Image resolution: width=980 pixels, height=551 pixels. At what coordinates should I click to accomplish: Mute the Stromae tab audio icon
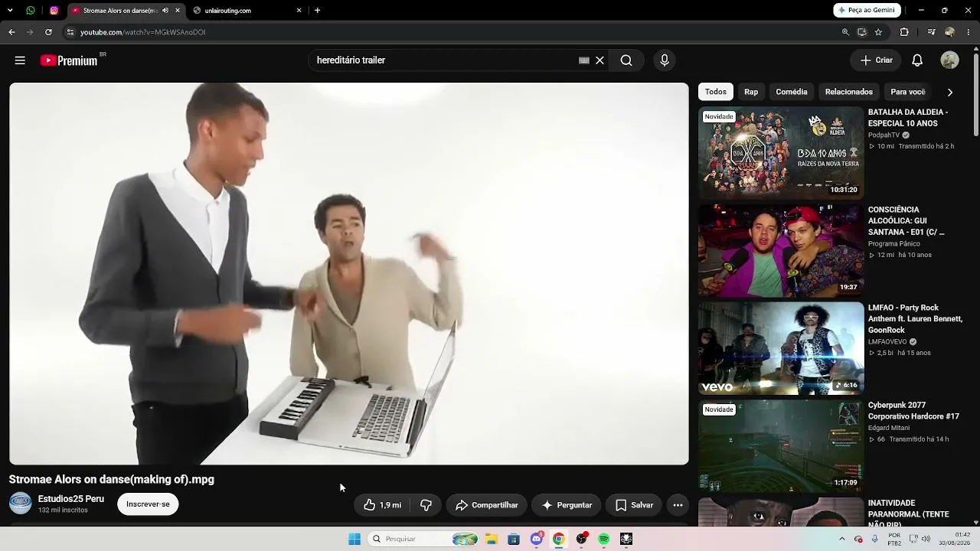pos(165,11)
